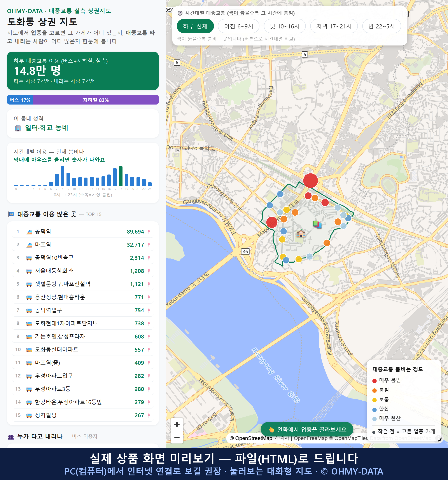Click the pin icon in the 성지빌딩 row
This screenshot has height=480, width=448.
point(149,415)
